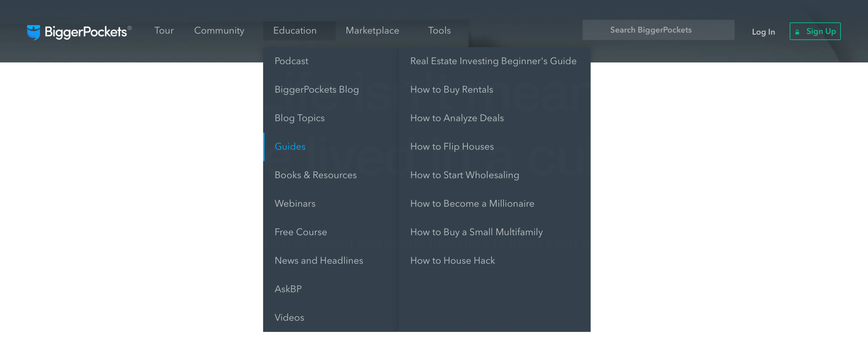Open the Community nav menu
Screen dimensions: 868x357
click(x=219, y=31)
